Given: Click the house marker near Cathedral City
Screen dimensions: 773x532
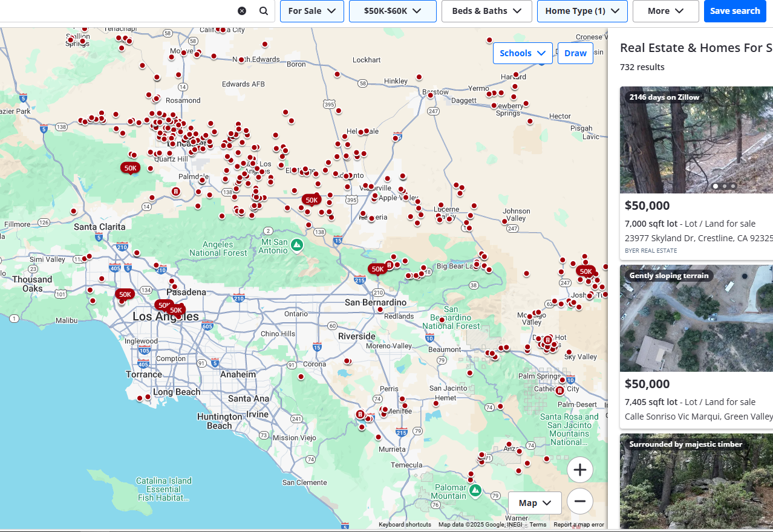Looking at the screenshot, I should 559,391.
